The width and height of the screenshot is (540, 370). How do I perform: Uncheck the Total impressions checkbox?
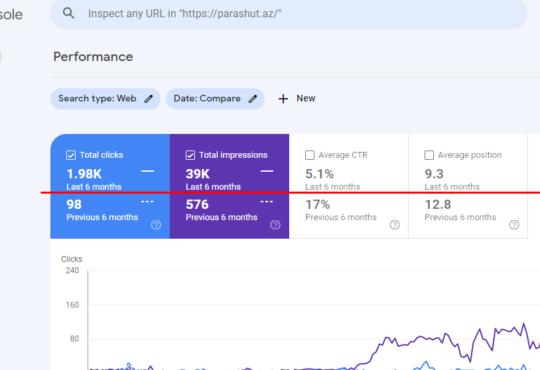pos(190,155)
